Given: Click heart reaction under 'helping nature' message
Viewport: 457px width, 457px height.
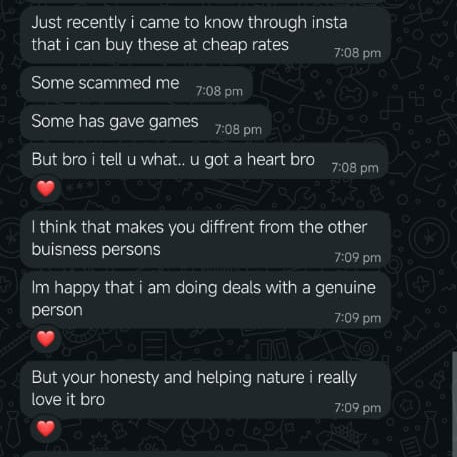Looking at the screenshot, I should pos(46,428).
